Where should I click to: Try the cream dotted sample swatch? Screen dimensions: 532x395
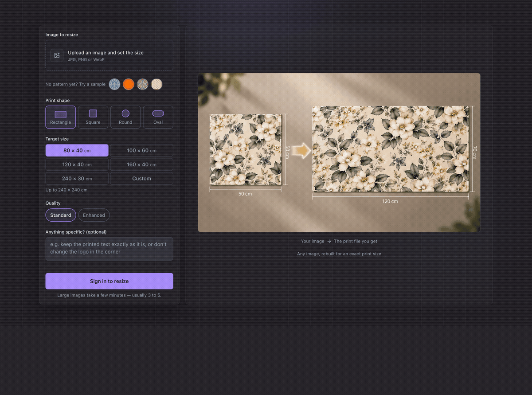[x=157, y=84]
